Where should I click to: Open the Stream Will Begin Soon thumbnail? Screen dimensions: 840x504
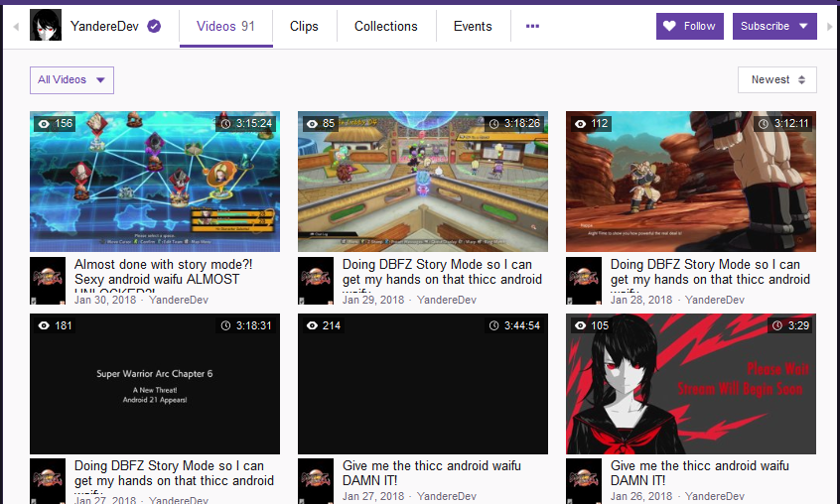coord(691,384)
